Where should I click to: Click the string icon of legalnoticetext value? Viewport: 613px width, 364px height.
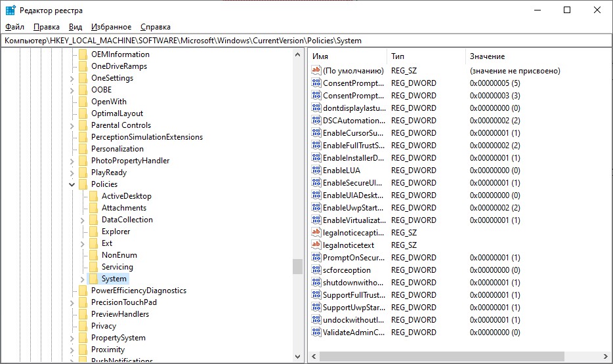click(x=316, y=245)
